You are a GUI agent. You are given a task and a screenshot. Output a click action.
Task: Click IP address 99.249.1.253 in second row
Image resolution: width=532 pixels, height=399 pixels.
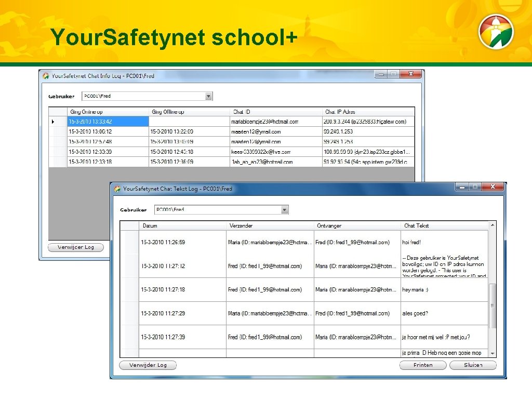click(368, 131)
